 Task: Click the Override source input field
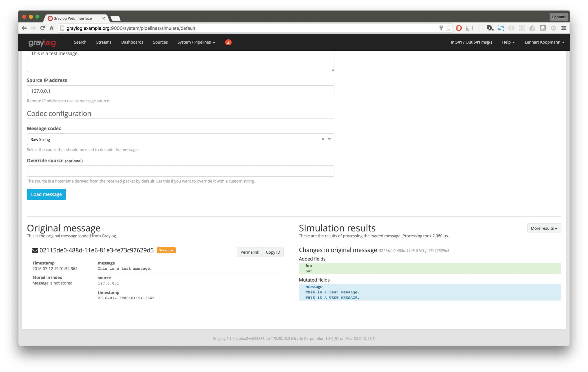[180, 171]
